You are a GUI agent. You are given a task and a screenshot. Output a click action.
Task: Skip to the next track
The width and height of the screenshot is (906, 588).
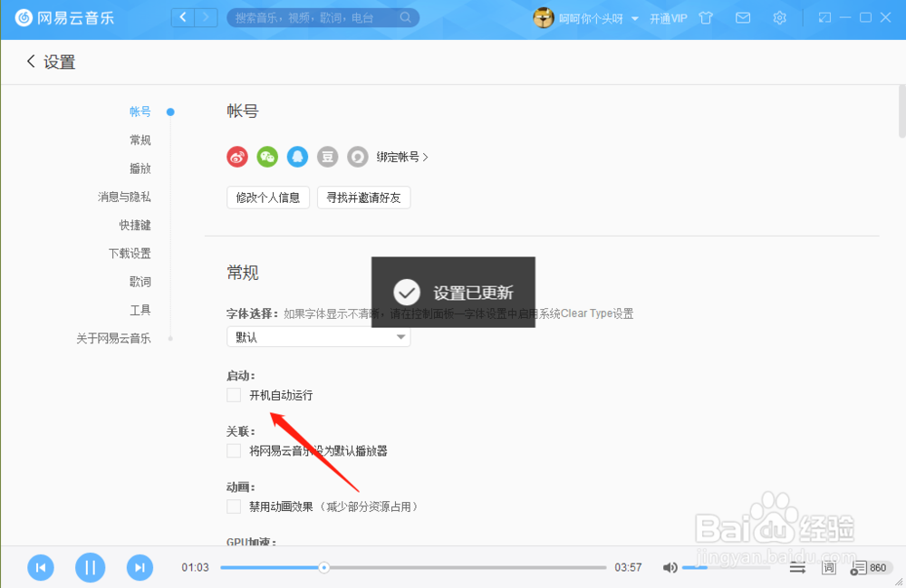[x=140, y=567]
